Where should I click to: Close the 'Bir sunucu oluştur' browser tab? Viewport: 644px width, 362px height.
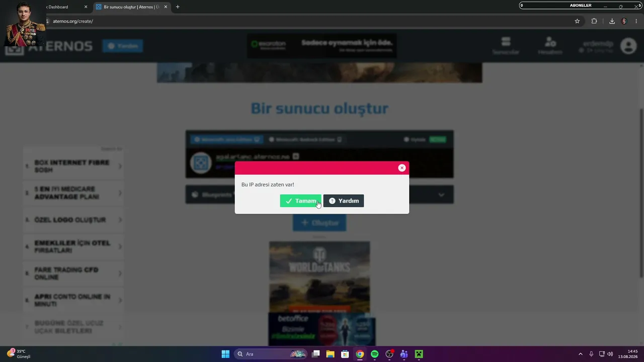[x=166, y=7]
